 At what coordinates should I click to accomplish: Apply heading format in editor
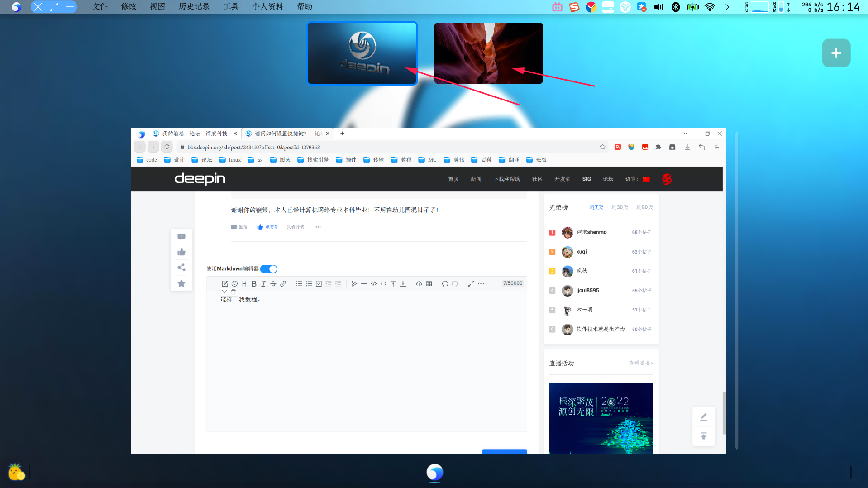244,284
